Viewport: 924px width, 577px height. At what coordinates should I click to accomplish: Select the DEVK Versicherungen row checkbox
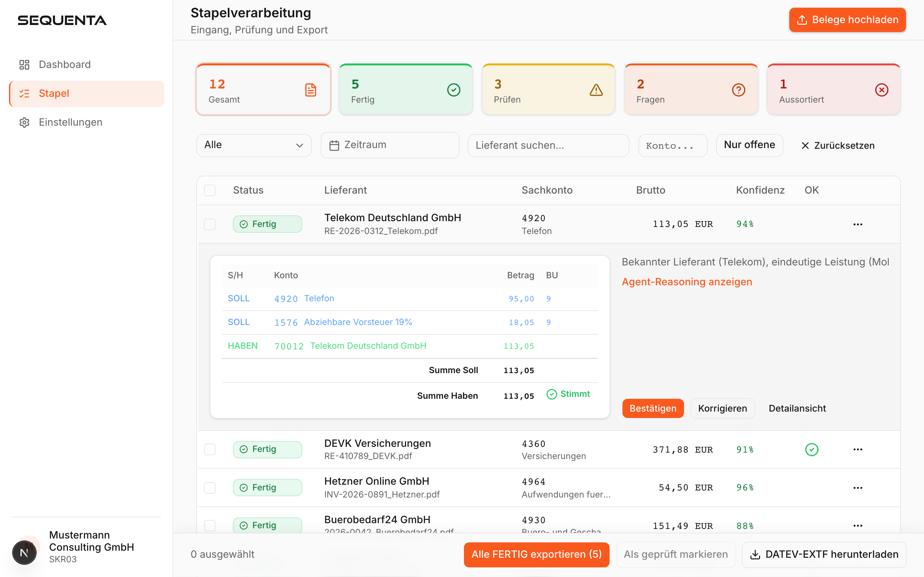point(210,449)
